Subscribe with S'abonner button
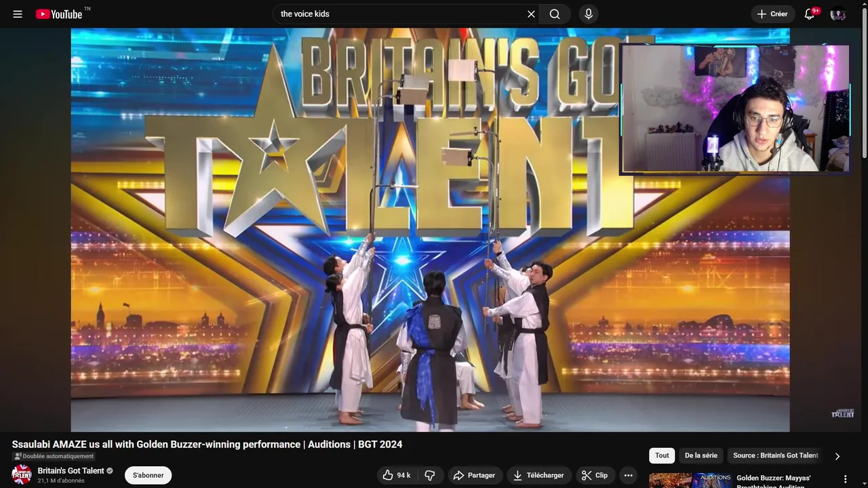 click(x=149, y=475)
